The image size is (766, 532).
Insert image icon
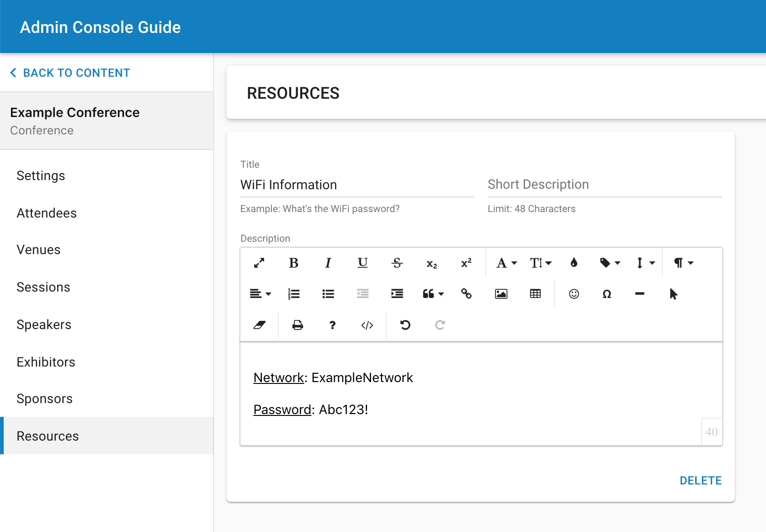point(501,294)
